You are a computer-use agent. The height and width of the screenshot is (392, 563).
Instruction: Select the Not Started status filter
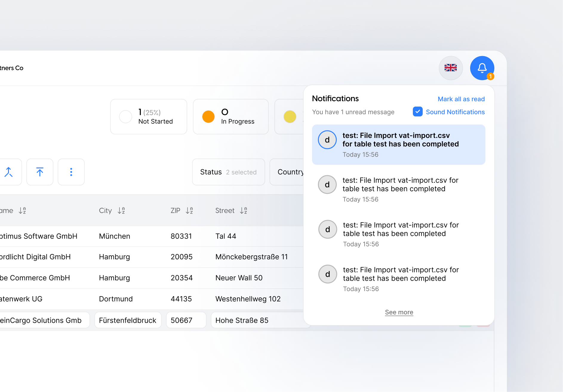[x=148, y=116]
